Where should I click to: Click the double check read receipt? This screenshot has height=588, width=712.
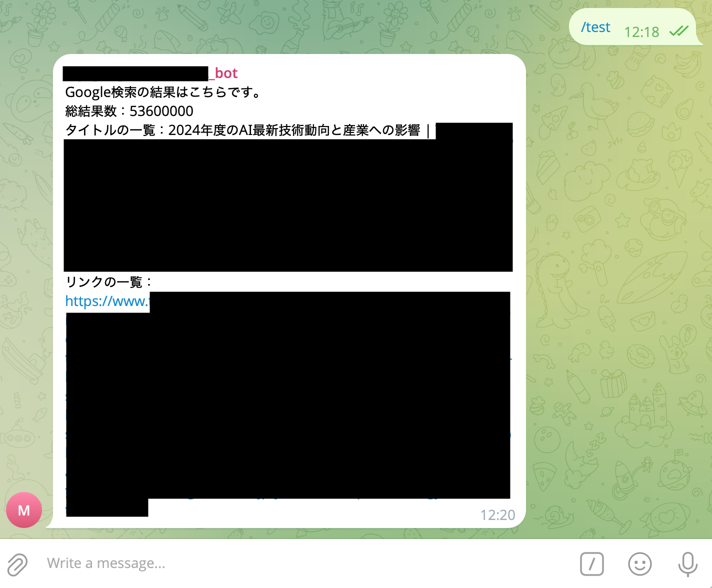pyautogui.click(x=678, y=31)
